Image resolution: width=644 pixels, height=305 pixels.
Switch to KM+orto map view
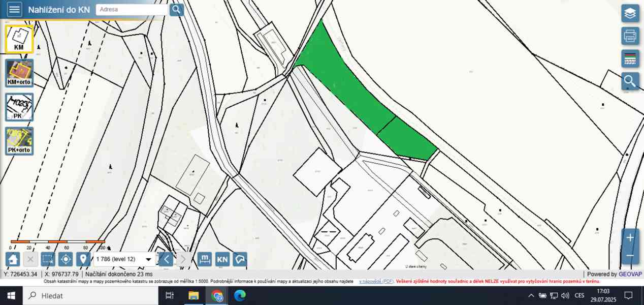[19, 73]
